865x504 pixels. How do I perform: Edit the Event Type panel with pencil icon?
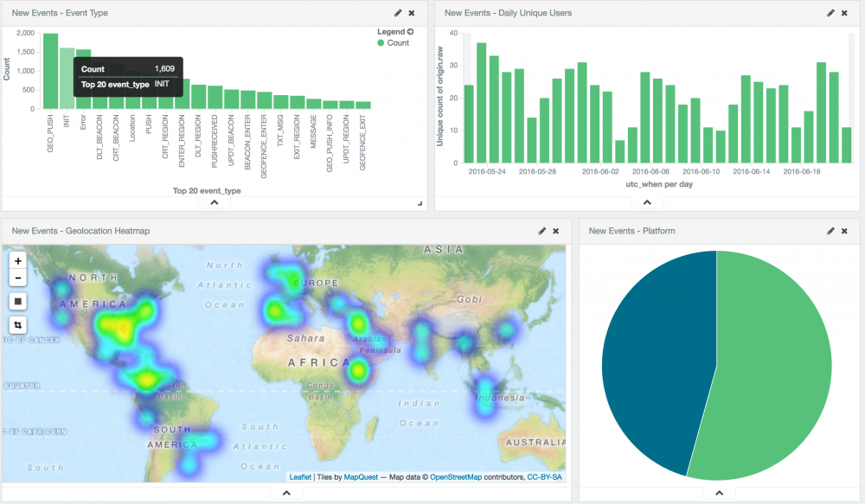398,13
